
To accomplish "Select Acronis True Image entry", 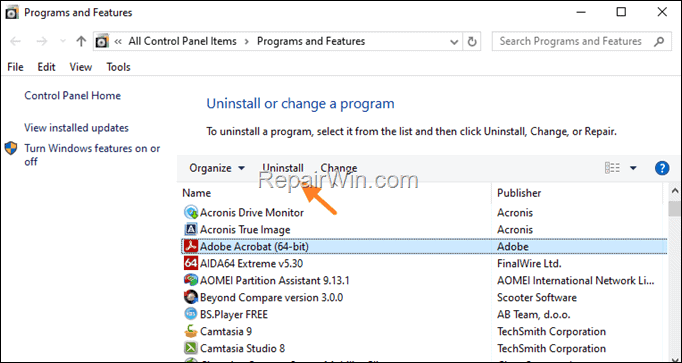I will pos(245,230).
